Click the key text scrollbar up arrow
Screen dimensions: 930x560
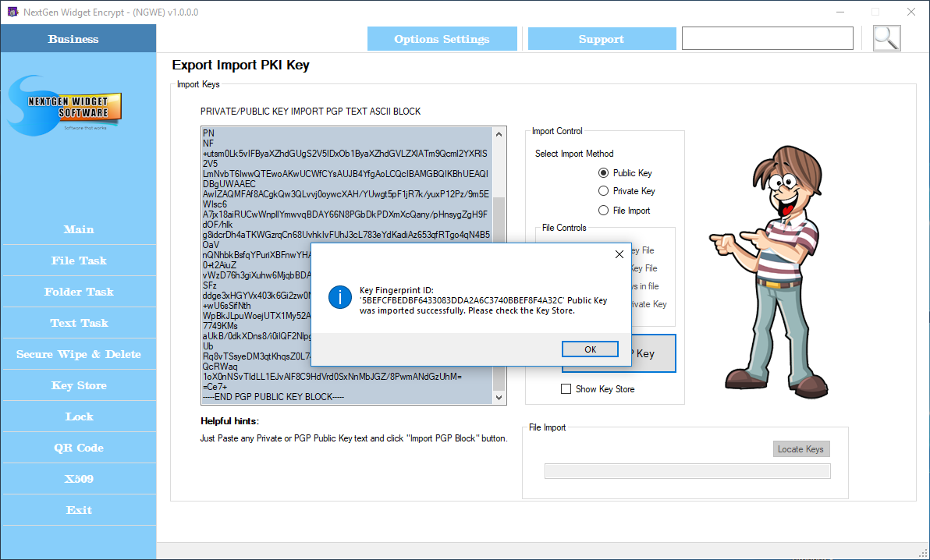[499, 134]
